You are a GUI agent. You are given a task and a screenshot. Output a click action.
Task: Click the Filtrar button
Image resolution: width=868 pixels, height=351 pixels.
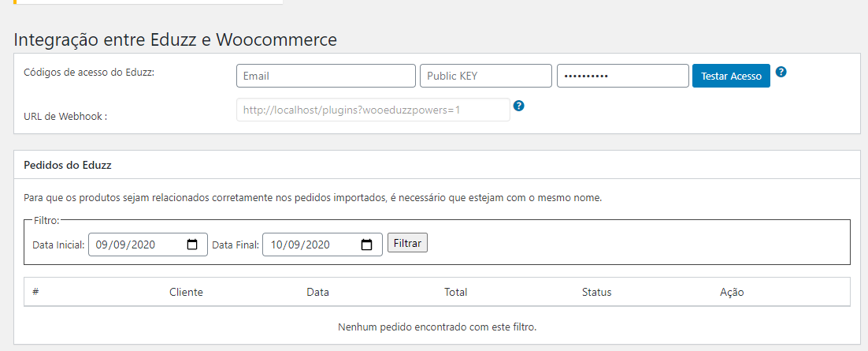coord(407,243)
